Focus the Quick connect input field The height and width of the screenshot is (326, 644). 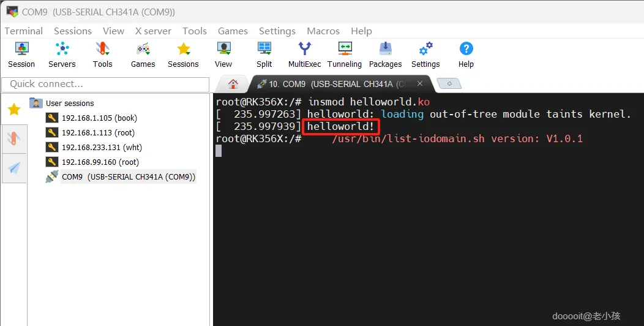(x=105, y=85)
